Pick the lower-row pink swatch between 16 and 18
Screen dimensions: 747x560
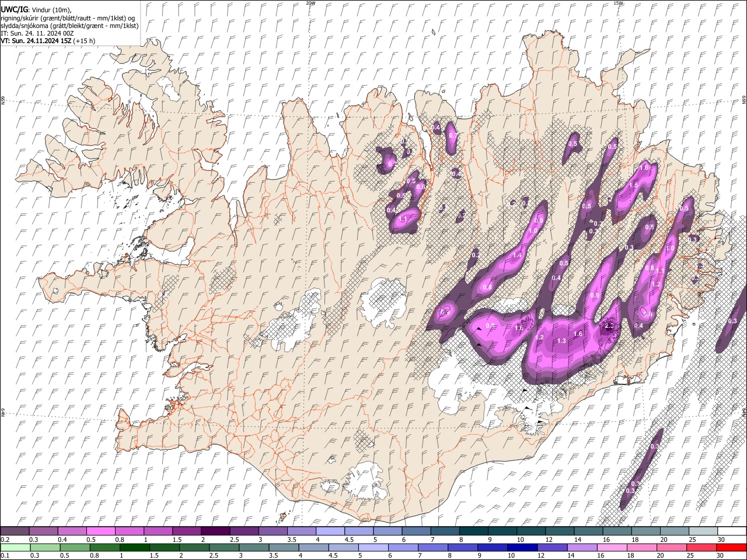tap(612, 547)
